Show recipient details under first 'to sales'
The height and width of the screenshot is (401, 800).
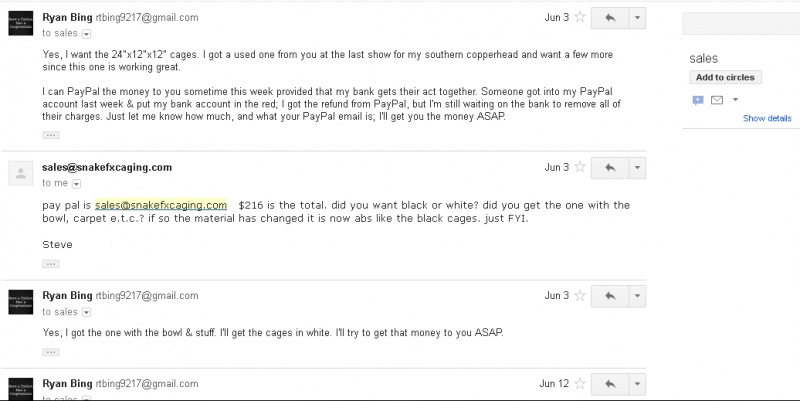pos(87,34)
